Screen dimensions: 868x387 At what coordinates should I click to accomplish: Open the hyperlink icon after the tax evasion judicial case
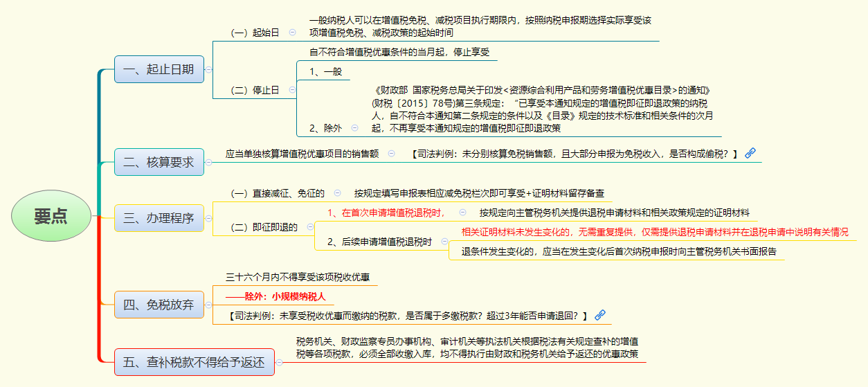pyautogui.click(x=750, y=154)
